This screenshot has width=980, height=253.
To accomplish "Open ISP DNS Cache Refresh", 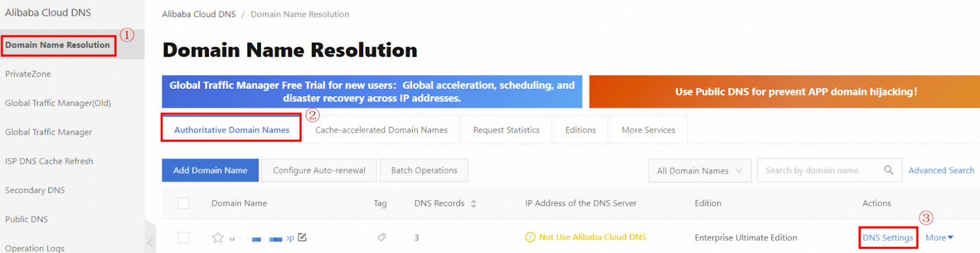I will (x=49, y=161).
